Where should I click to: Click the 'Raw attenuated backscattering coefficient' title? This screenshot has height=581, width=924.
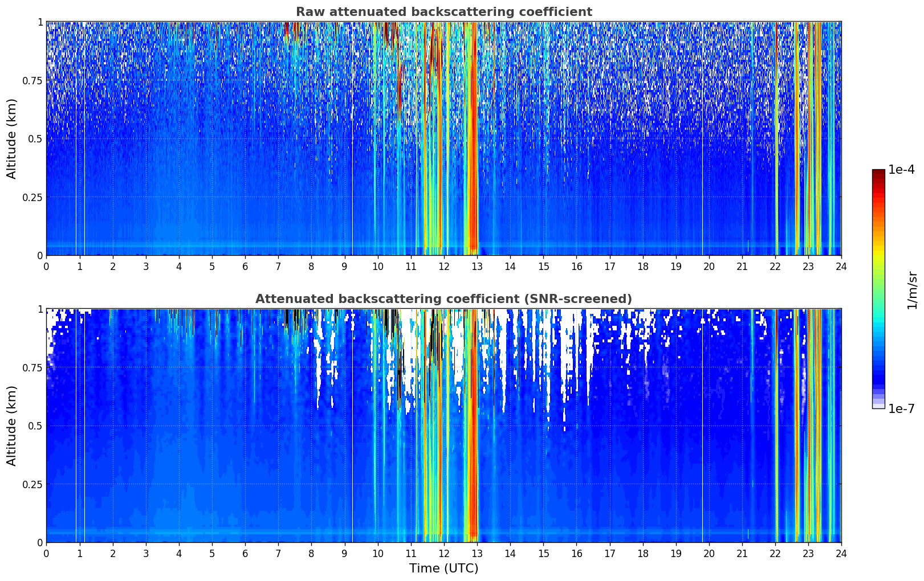pyautogui.click(x=443, y=12)
